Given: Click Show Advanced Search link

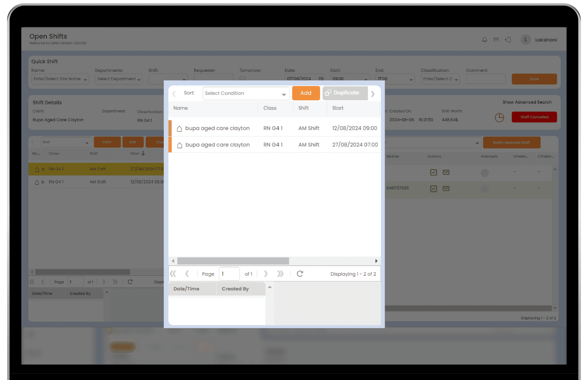Looking at the screenshot, I should (x=527, y=102).
